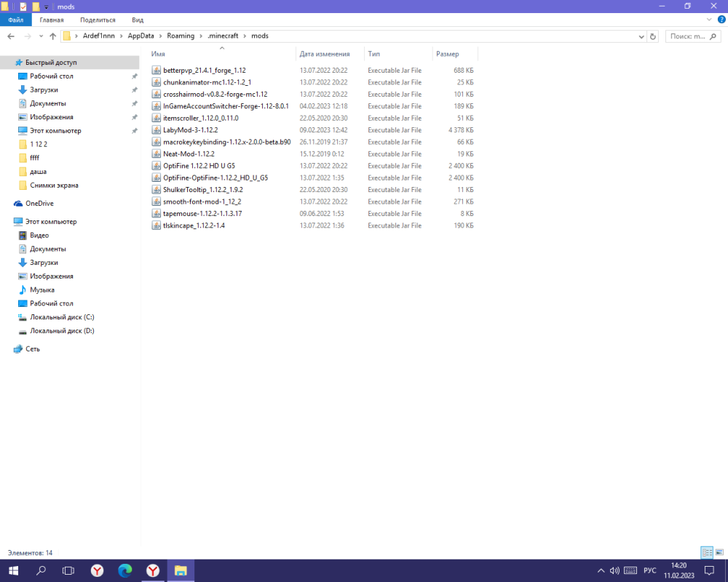The image size is (728, 582).
Task: Sort by Дата изменения column header
Action: point(330,54)
